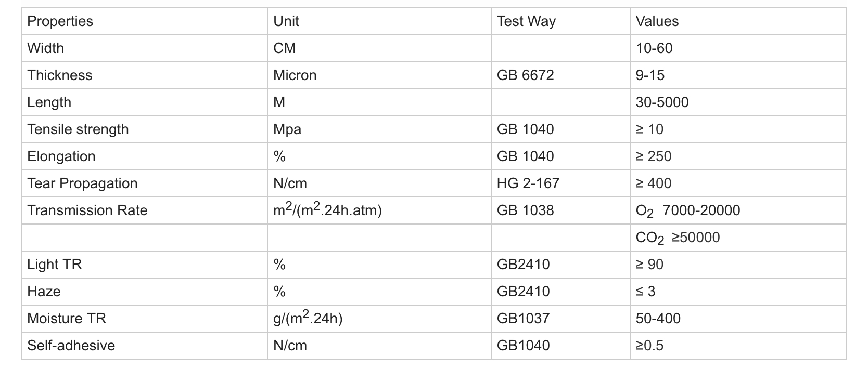Select the Mpa unit cell

point(287,129)
